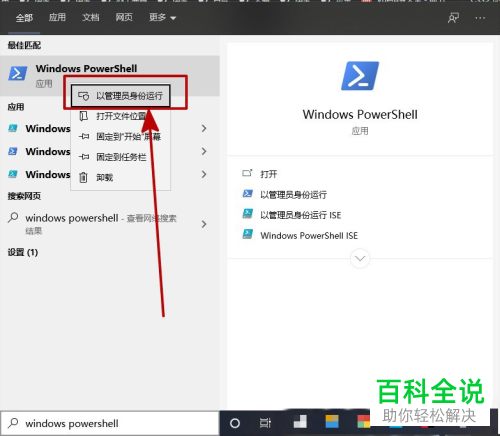
Task: Expand the second Windows app result chevron
Action: click(x=204, y=151)
